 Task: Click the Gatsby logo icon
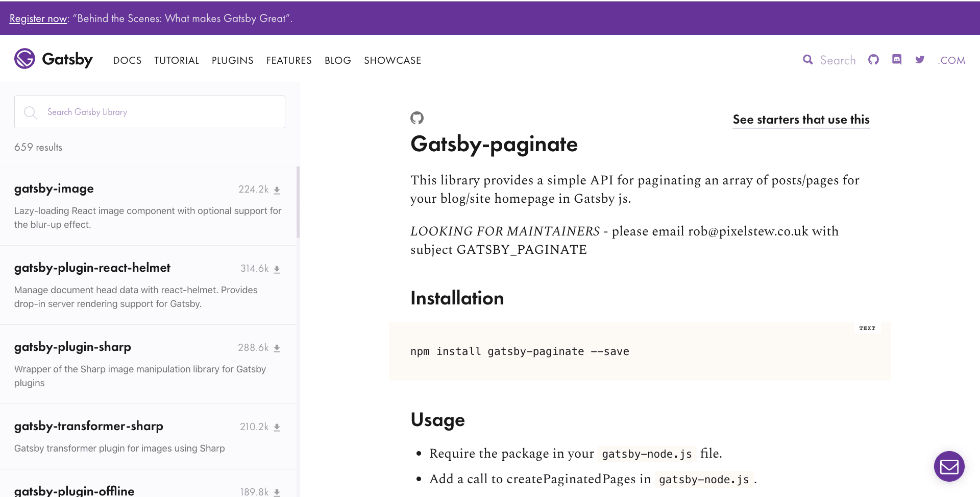coord(24,59)
